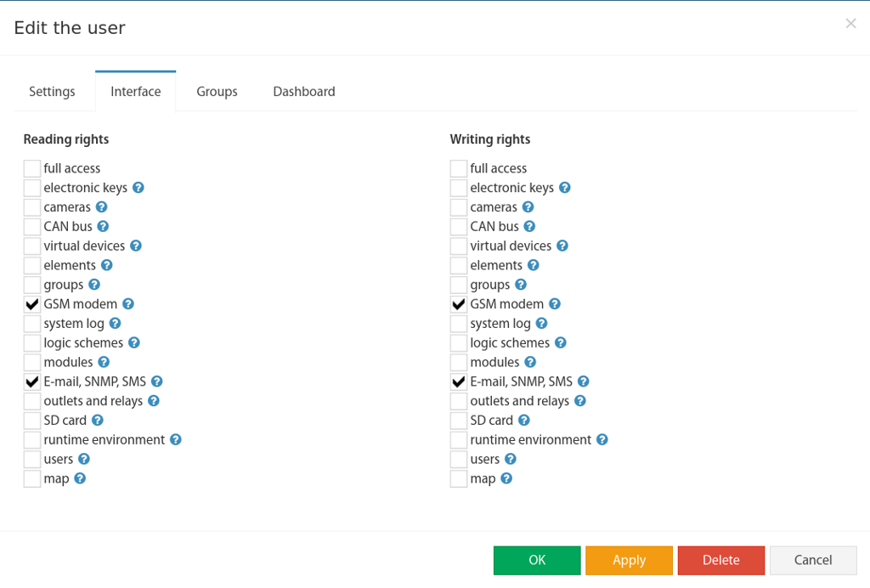Image resolution: width=870 pixels, height=588 pixels.
Task: Open help icon for modules writing rights
Action: (x=530, y=362)
